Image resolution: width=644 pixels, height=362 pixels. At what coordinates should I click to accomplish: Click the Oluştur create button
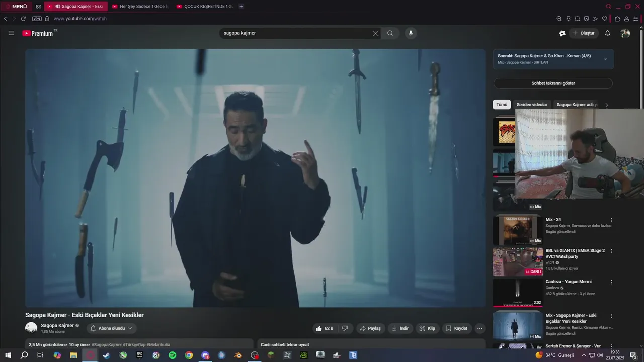[584, 33]
